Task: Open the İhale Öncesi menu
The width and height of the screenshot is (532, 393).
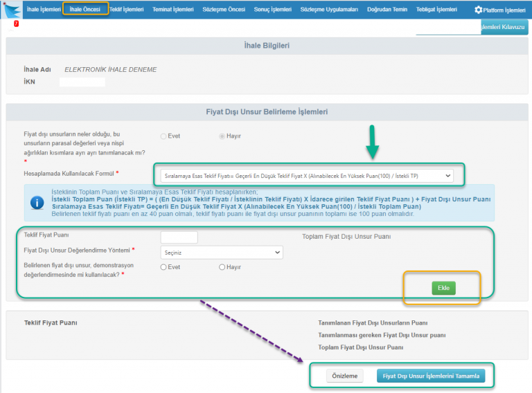Action: [x=85, y=10]
